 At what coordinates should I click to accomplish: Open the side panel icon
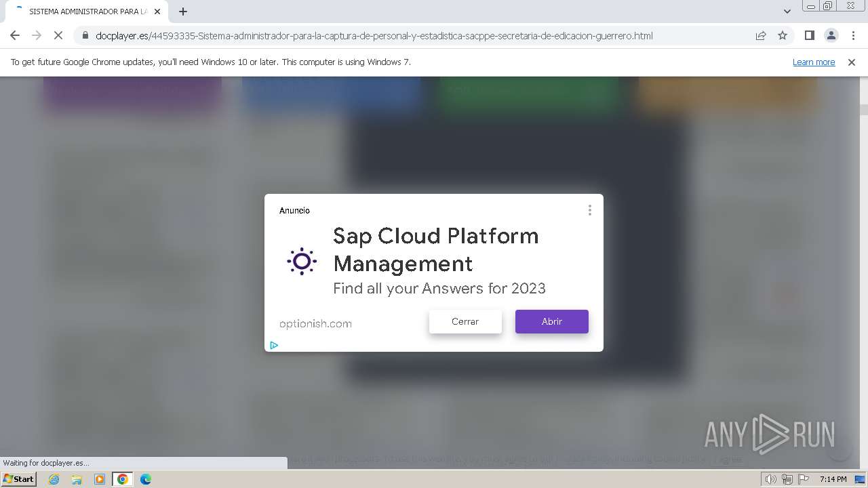pos(809,36)
